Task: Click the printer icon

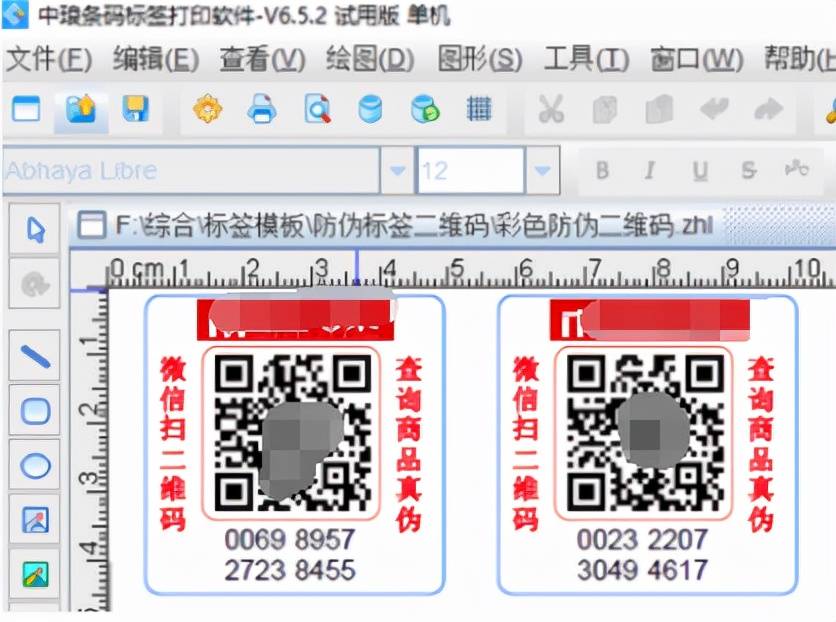Action: tap(262, 109)
